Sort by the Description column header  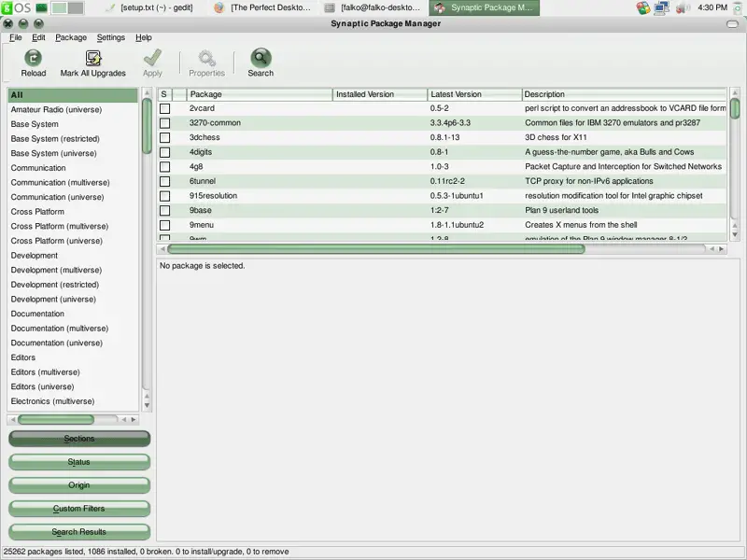coord(624,94)
